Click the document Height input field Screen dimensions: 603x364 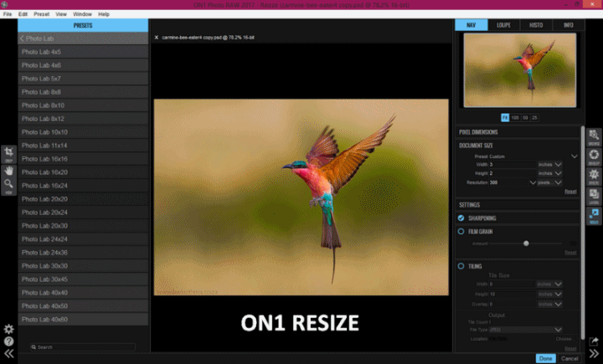(x=513, y=173)
